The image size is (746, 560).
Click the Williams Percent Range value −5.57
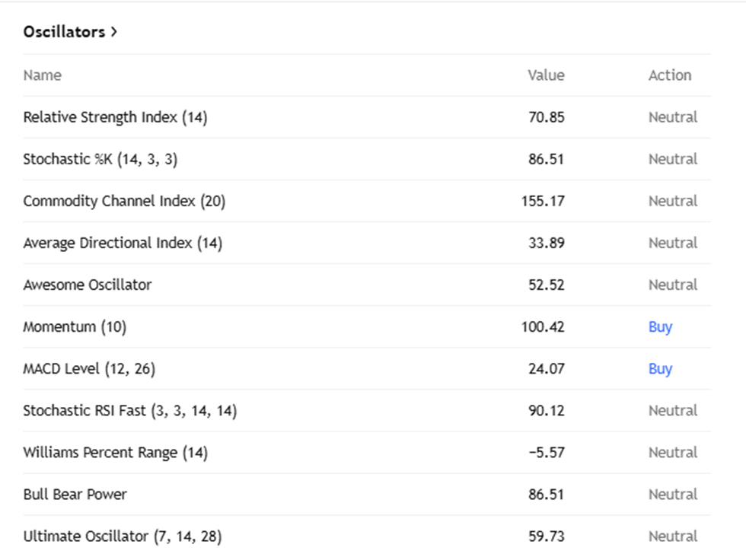(x=546, y=452)
